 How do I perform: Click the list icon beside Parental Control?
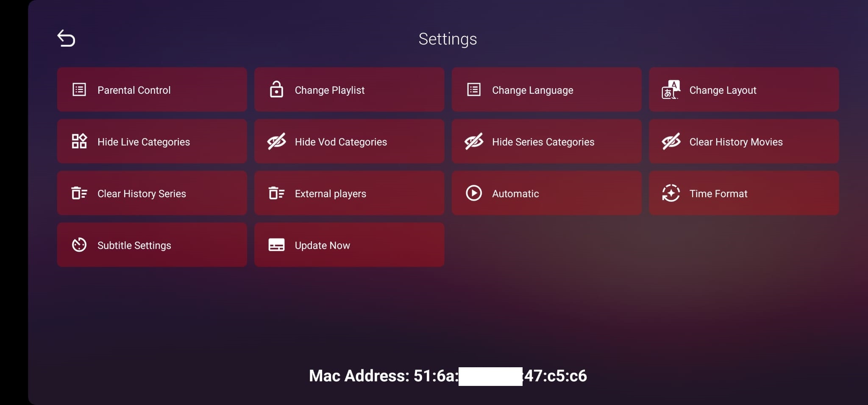tap(79, 89)
